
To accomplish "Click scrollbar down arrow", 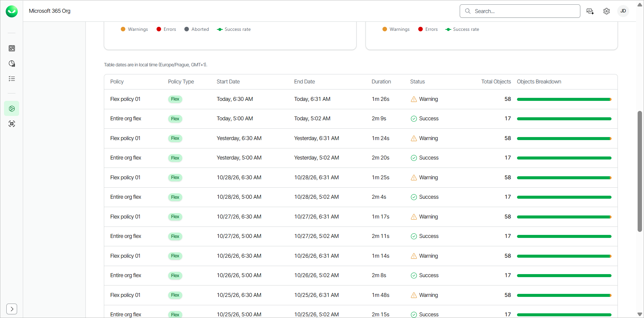I will click(640, 314).
